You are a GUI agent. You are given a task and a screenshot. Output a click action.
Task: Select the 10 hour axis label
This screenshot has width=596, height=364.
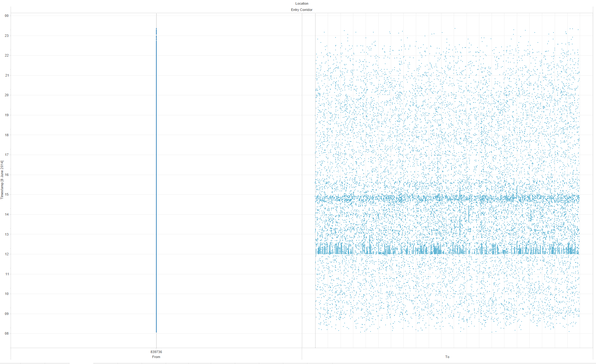(7, 294)
